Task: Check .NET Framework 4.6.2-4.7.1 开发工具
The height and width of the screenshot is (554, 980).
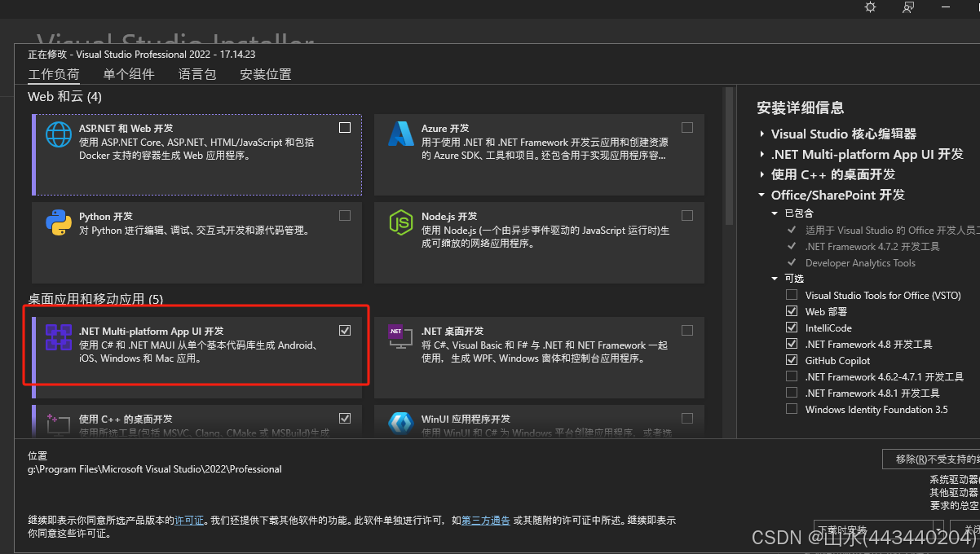Action: (x=792, y=377)
